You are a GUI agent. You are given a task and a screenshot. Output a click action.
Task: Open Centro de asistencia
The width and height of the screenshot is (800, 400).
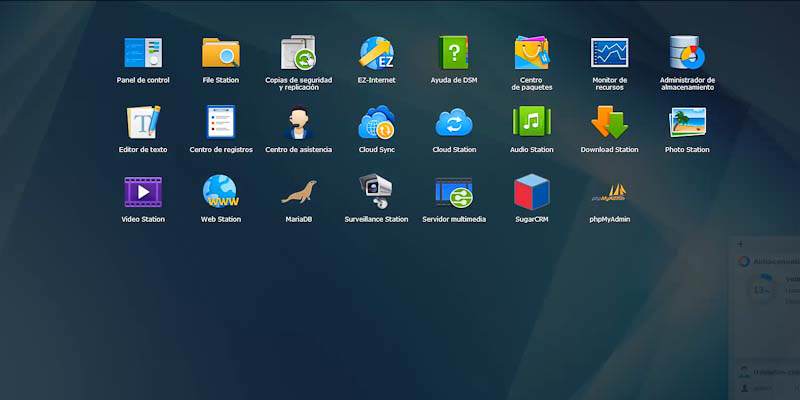tap(298, 122)
